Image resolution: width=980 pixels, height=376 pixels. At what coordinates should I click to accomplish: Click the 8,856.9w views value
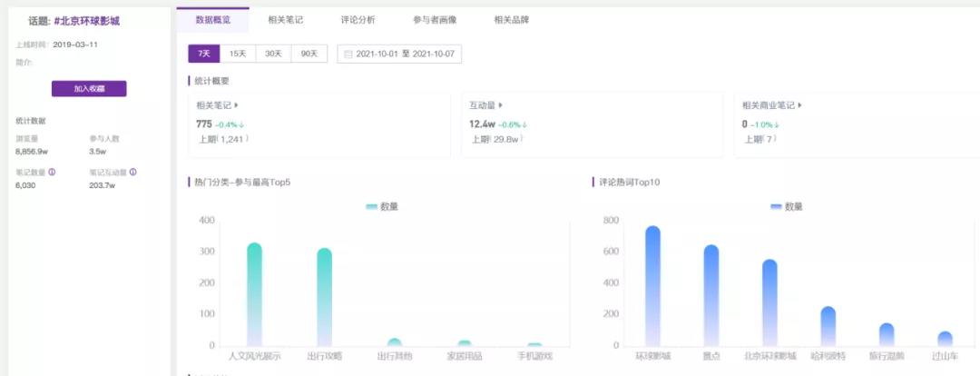click(31, 152)
